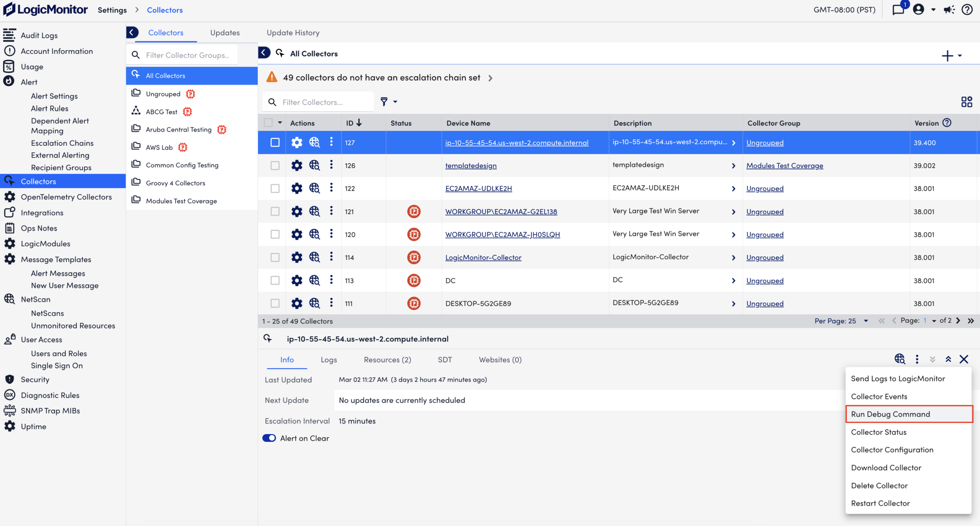Close the collector details panel
This screenshot has width=980, height=526.
point(964,359)
